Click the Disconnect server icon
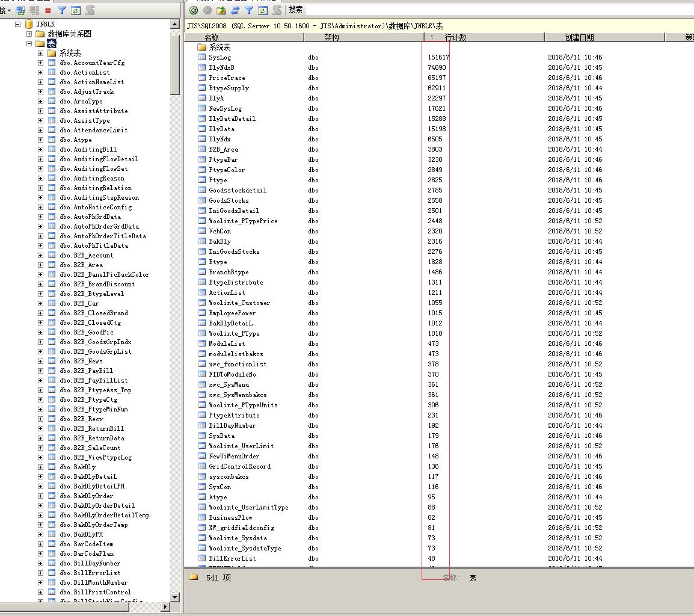Viewport: 694px width, 616px height. (x=34, y=10)
